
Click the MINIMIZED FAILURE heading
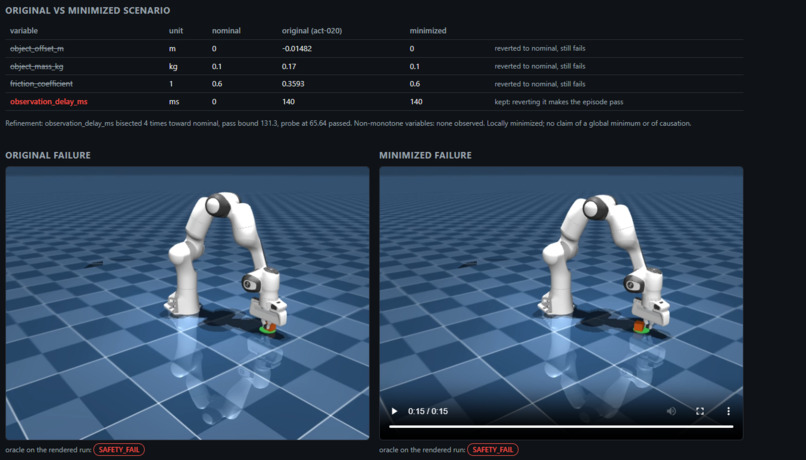tap(425, 155)
